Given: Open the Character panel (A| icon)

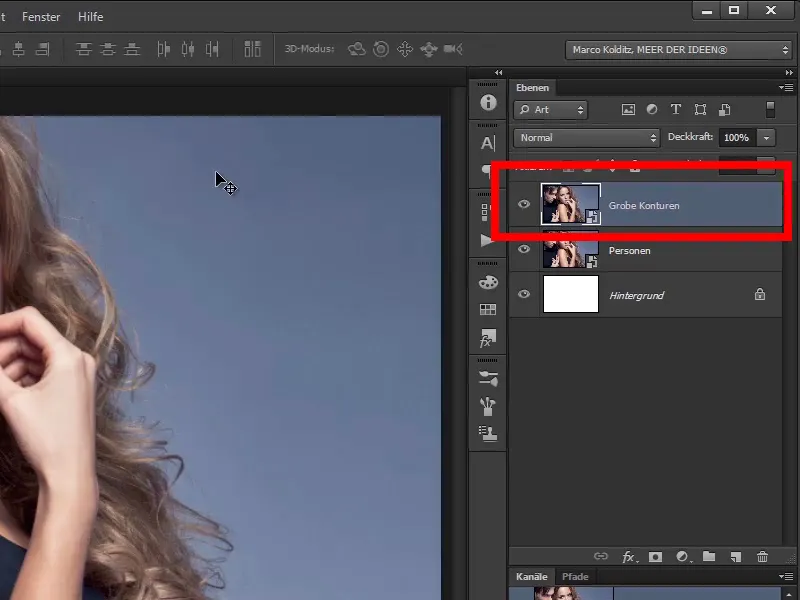Looking at the screenshot, I should pos(488,143).
